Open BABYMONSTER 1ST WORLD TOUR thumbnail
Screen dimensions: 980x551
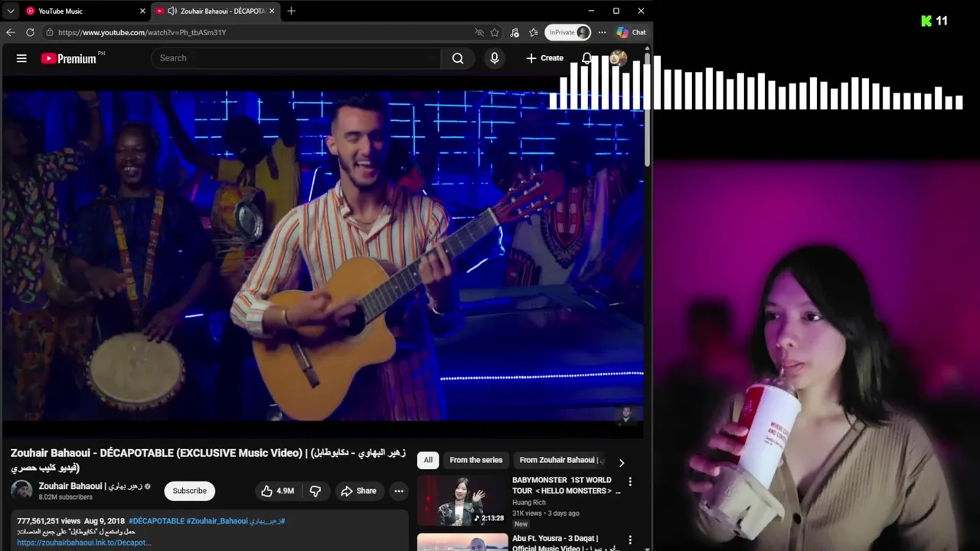click(x=462, y=500)
